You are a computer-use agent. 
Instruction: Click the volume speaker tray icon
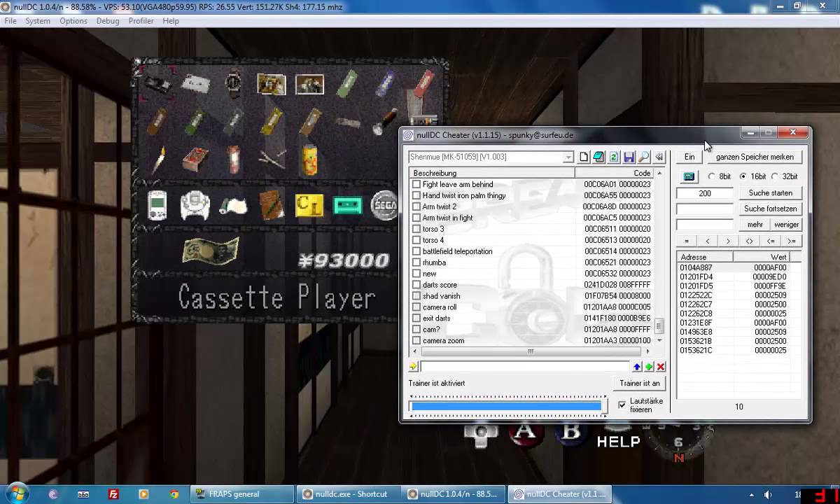coord(768,494)
